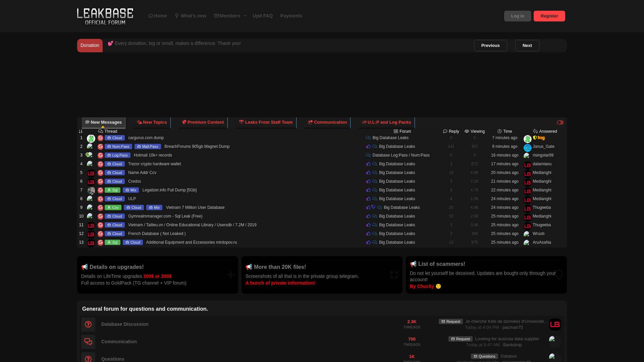Image resolution: width=644 pixels, height=362 pixels.
Task: Expand the Members dropdown arrow
Action: pos(245,16)
